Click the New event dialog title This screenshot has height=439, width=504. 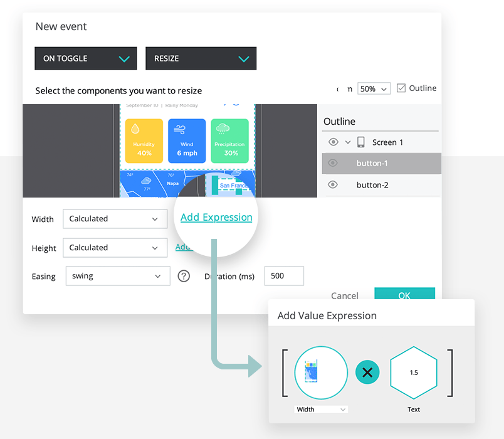click(x=61, y=26)
